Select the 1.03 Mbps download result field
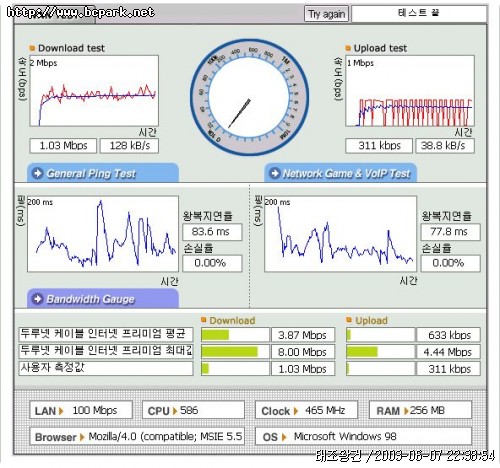This screenshot has height=468, width=500. (x=63, y=146)
